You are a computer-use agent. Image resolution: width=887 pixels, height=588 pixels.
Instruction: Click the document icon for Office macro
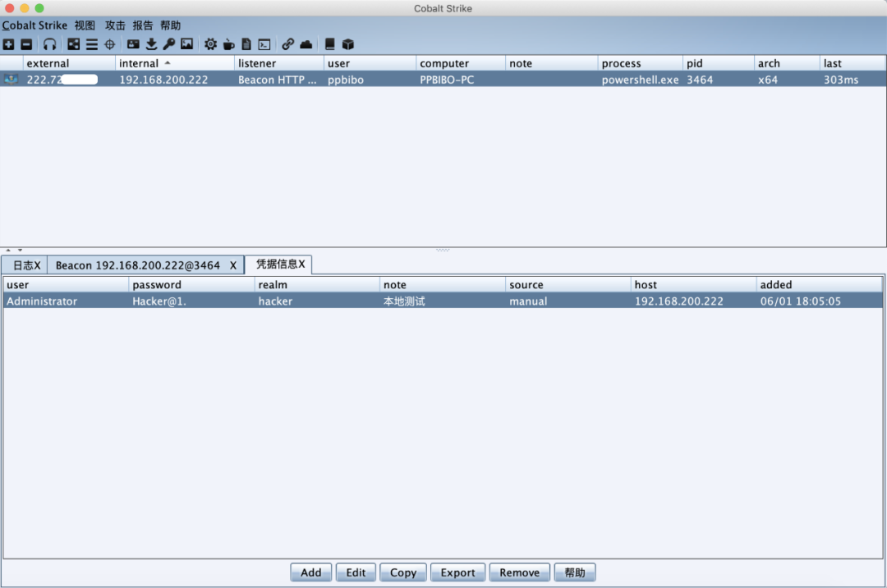[x=246, y=44]
